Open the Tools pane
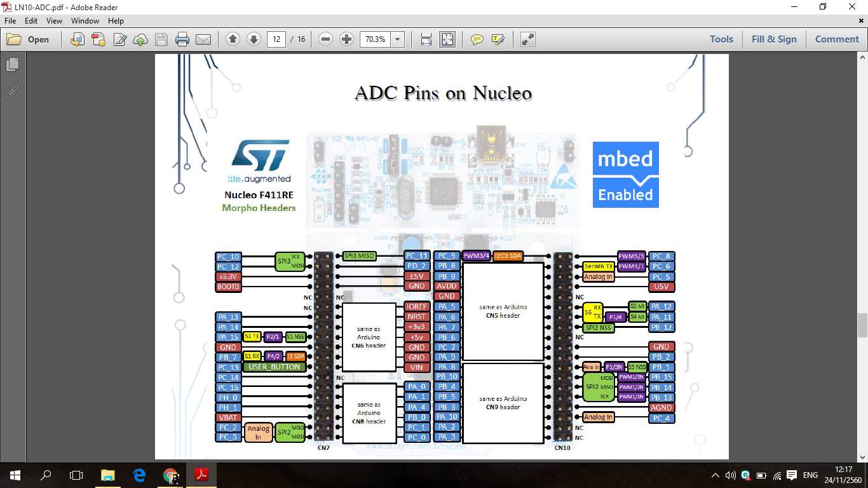This screenshot has width=868, height=488. (721, 39)
